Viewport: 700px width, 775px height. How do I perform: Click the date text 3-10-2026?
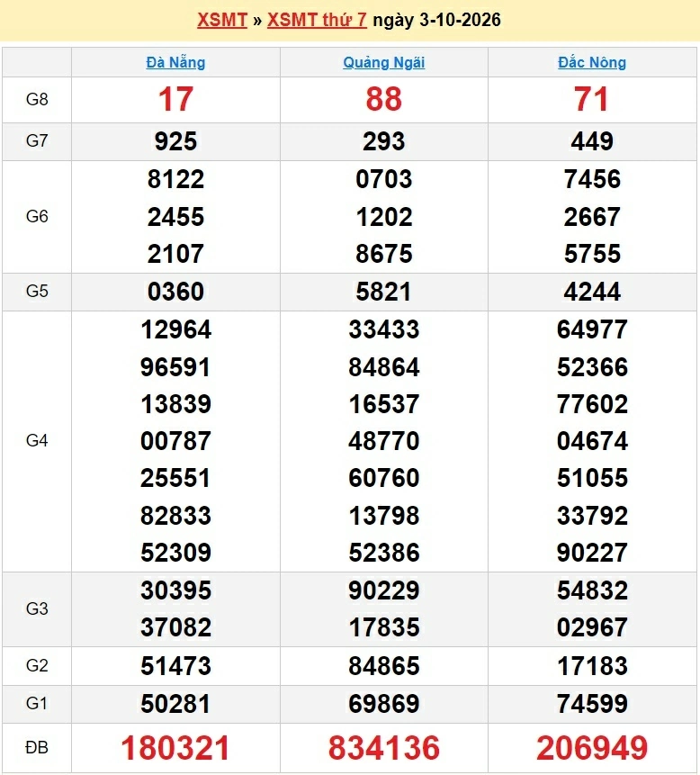[x=460, y=20]
